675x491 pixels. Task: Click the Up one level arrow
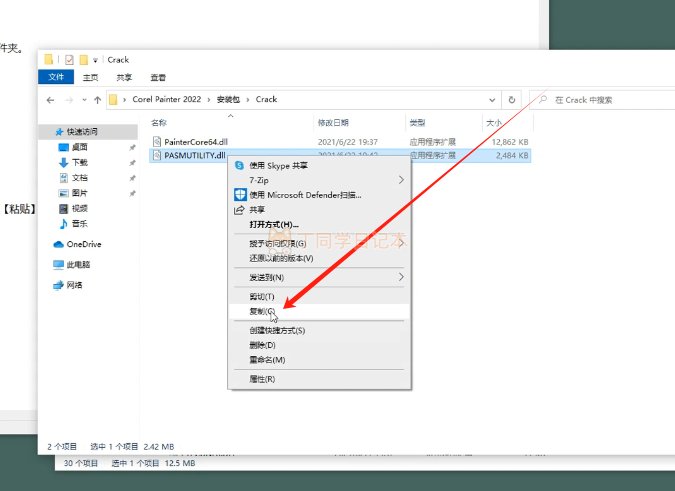point(97,100)
